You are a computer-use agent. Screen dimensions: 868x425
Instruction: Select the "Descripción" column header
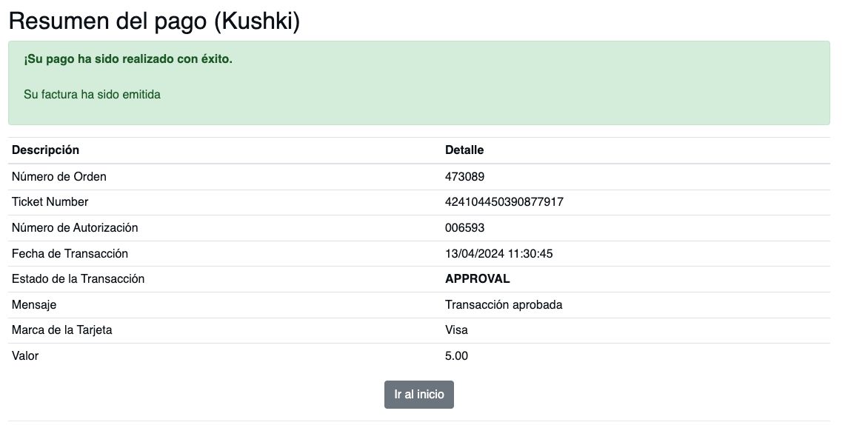coord(45,150)
